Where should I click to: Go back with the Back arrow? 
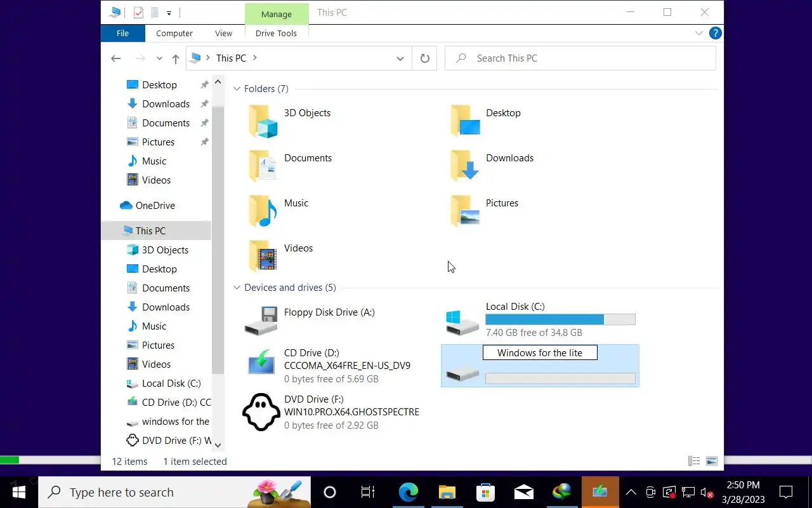[115, 58]
